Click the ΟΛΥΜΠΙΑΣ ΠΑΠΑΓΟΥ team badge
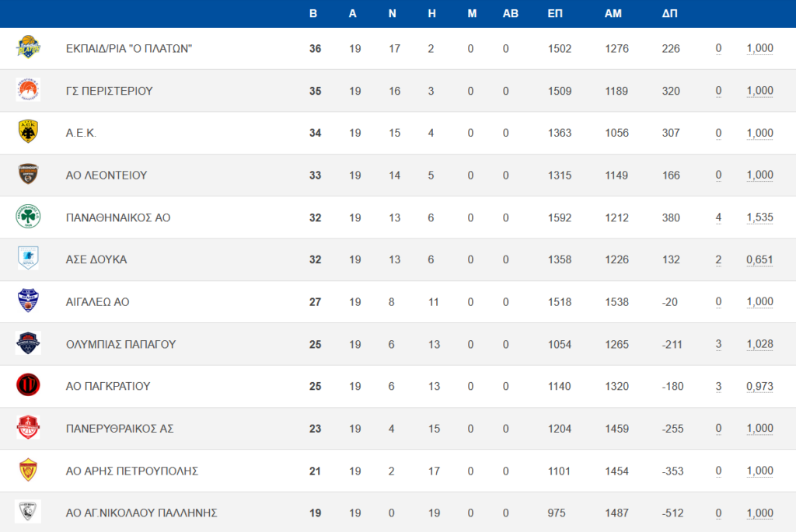Screen dimensions: 796x532 pos(28,342)
